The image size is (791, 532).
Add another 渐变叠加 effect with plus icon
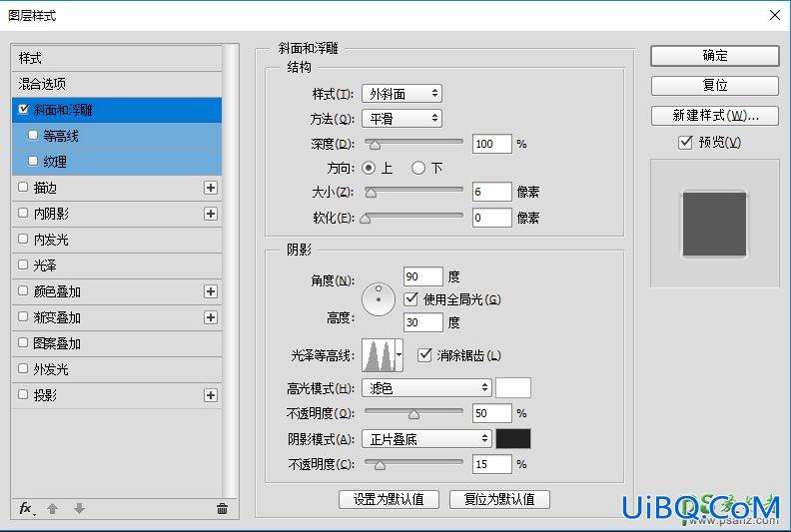211,317
